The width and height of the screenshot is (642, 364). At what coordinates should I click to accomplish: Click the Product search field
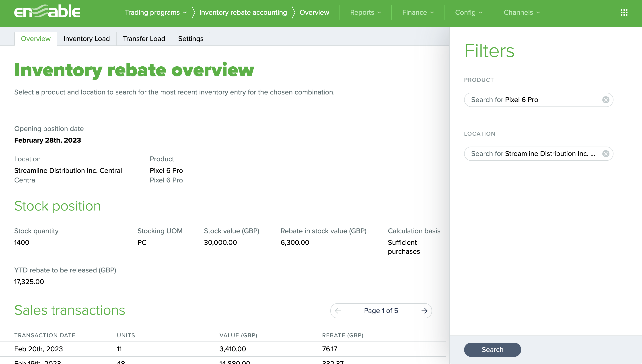point(533,100)
